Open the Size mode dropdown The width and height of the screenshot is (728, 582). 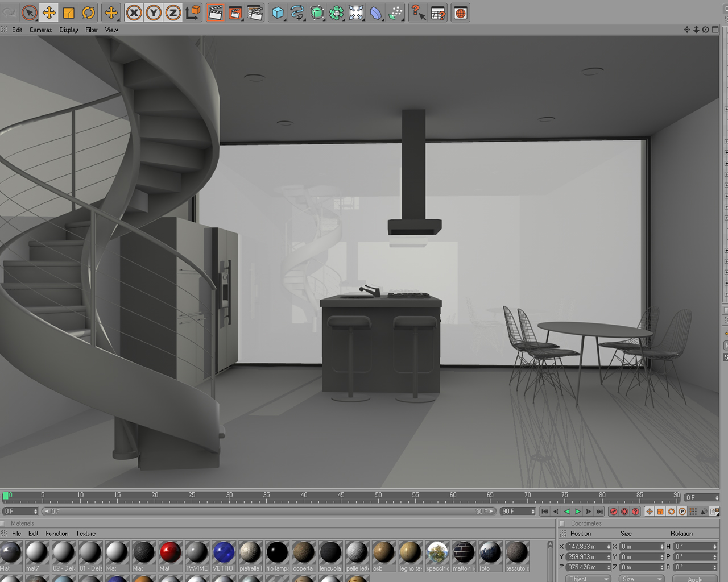642,579
